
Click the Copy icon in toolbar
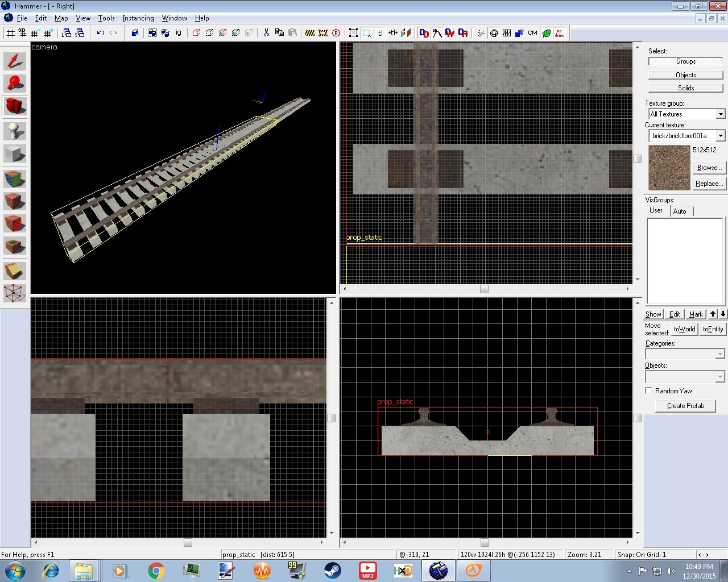pos(279,33)
